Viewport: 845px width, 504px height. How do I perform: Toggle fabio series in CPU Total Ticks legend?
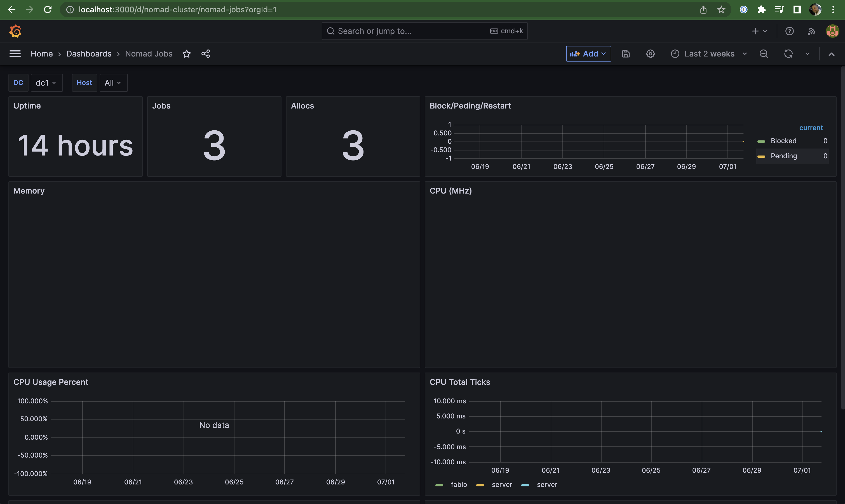[459, 485]
